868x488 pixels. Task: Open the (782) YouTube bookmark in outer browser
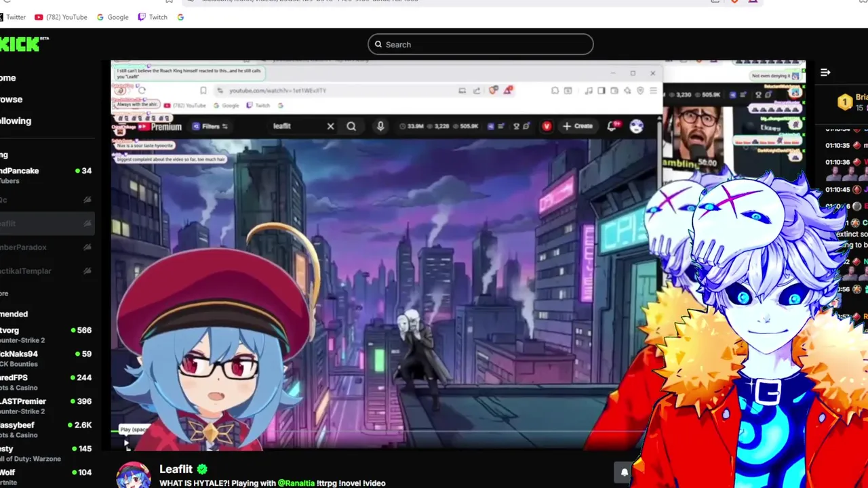(61, 17)
